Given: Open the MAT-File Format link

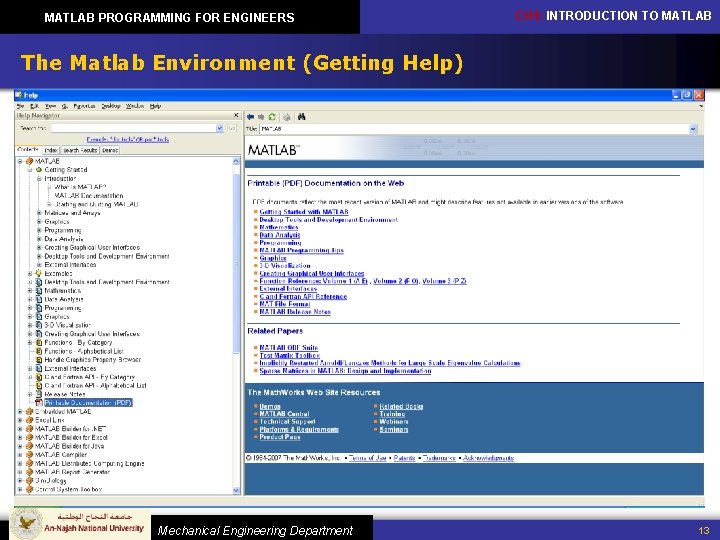Looking at the screenshot, I should (x=285, y=304).
